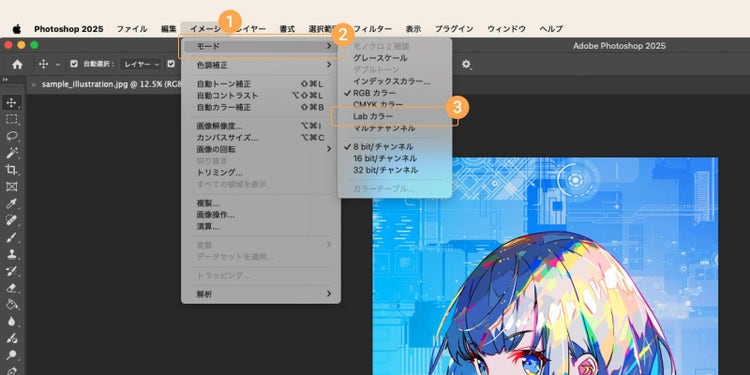Click the gear icon in the options bar
This screenshot has width=750, height=375.
click(466, 64)
